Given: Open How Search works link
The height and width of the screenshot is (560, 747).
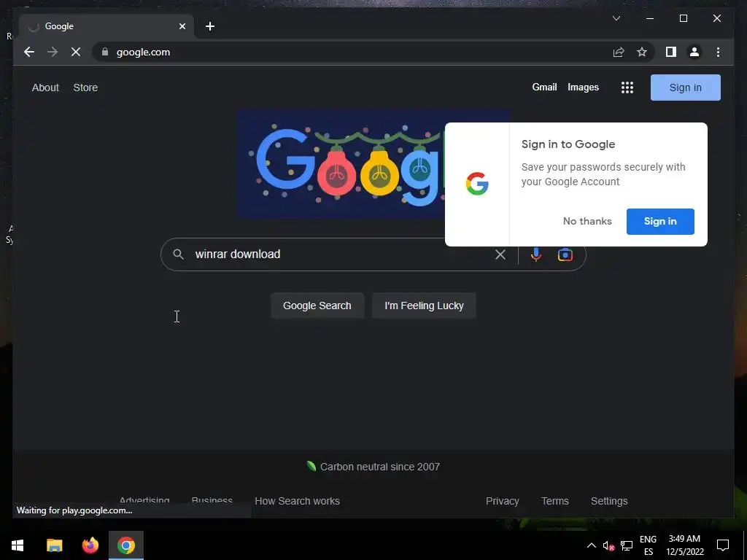Looking at the screenshot, I should point(298,501).
